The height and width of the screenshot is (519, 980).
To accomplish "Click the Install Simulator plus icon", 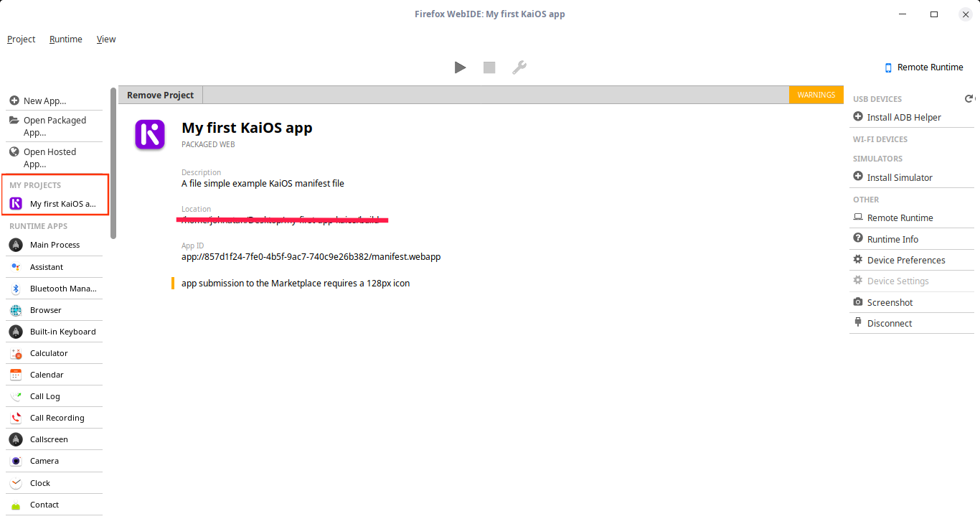I will coord(858,177).
